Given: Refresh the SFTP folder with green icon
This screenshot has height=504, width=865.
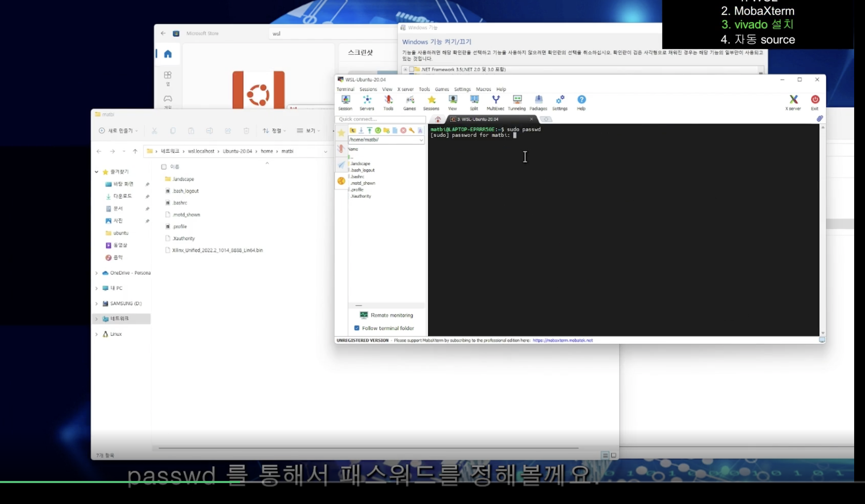Looking at the screenshot, I should coord(378,130).
